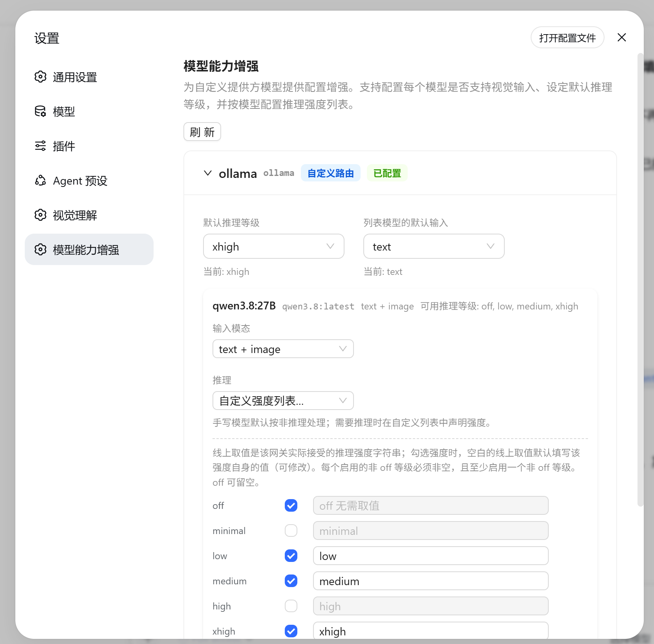Click the medium value input field

pos(431,581)
